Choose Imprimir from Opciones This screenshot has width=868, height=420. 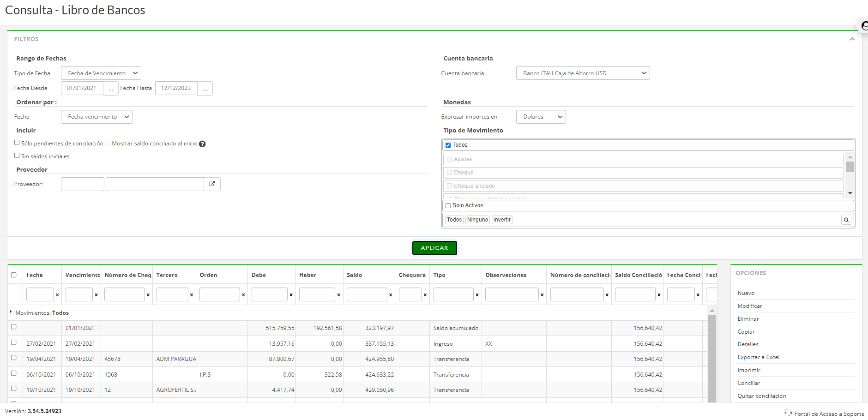click(x=749, y=370)
